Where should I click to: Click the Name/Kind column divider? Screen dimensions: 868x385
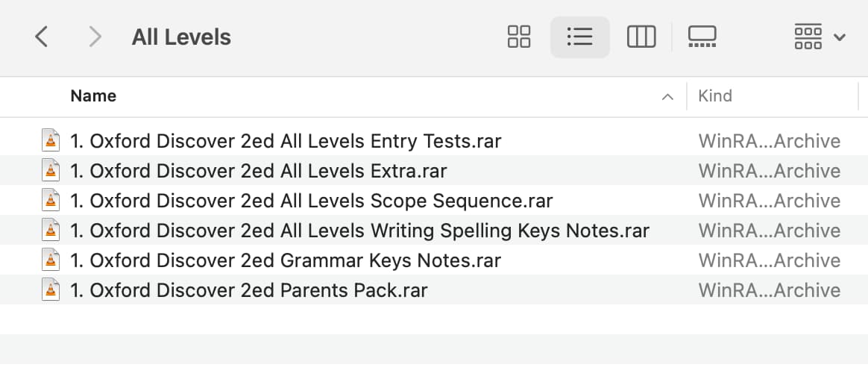pos(687,96)
